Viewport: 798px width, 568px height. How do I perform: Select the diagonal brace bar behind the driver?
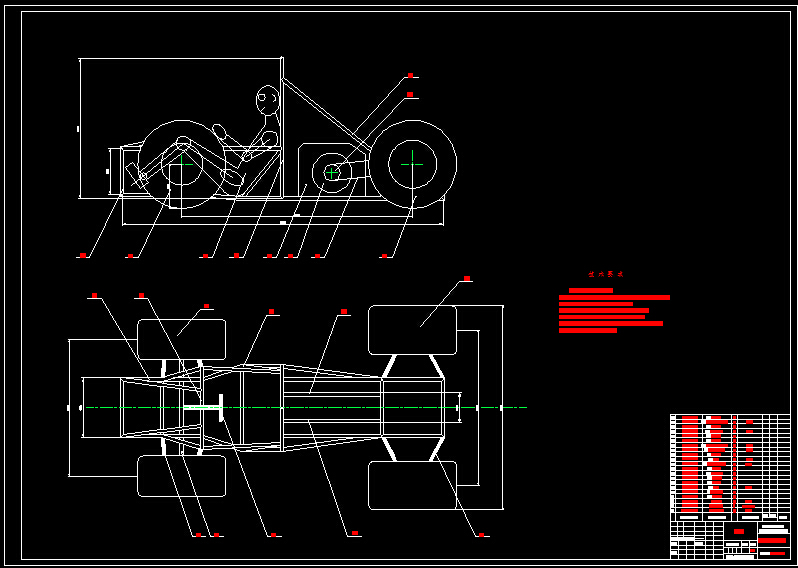(327, 116)
